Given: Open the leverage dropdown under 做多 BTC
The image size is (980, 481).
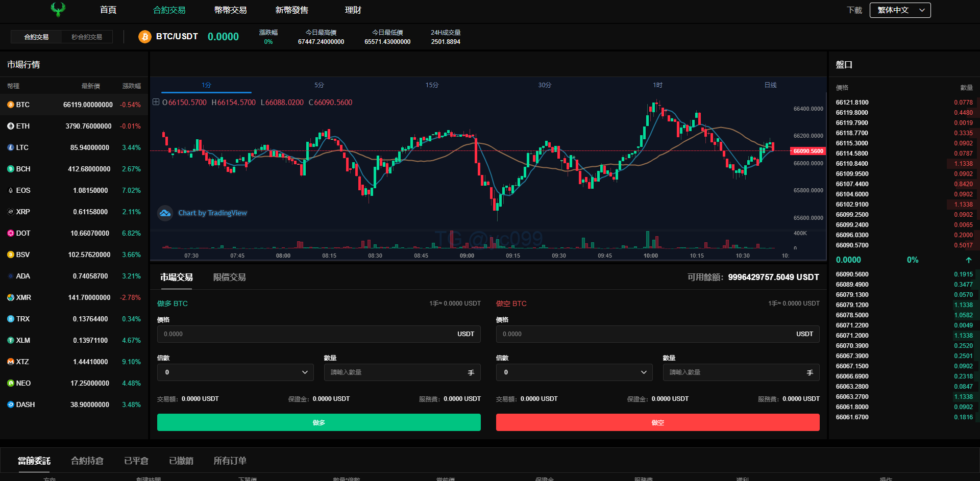Looking at the screenshot, I should (x=235, y=372).
